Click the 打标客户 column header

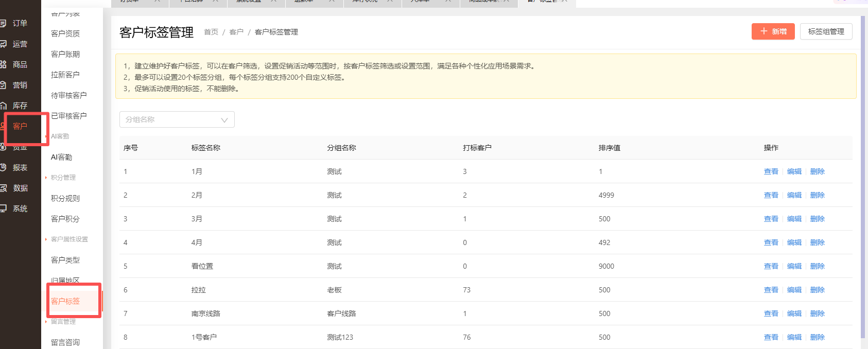pos(477,148)
